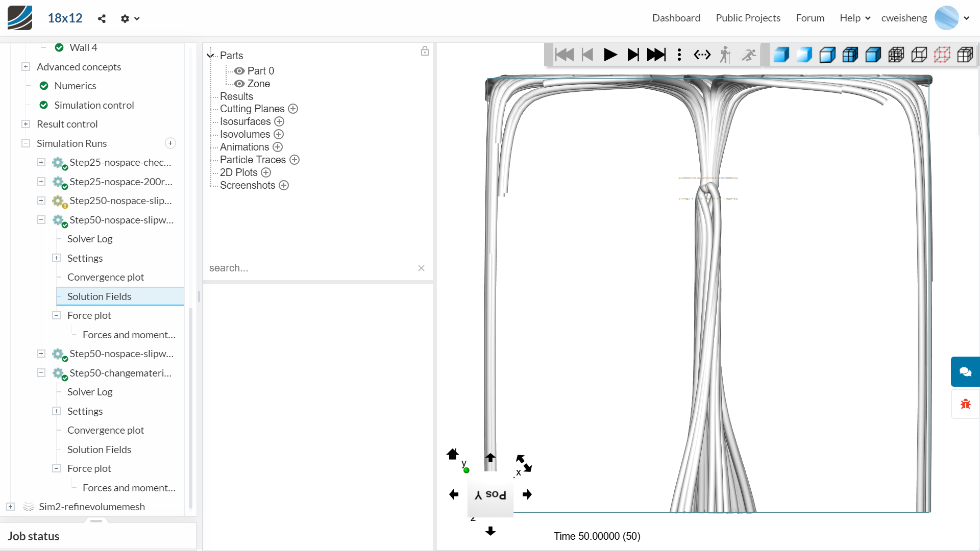980x551 pixels.
Task: Toggle visibility of Zone part
Action: pos(239,84)
